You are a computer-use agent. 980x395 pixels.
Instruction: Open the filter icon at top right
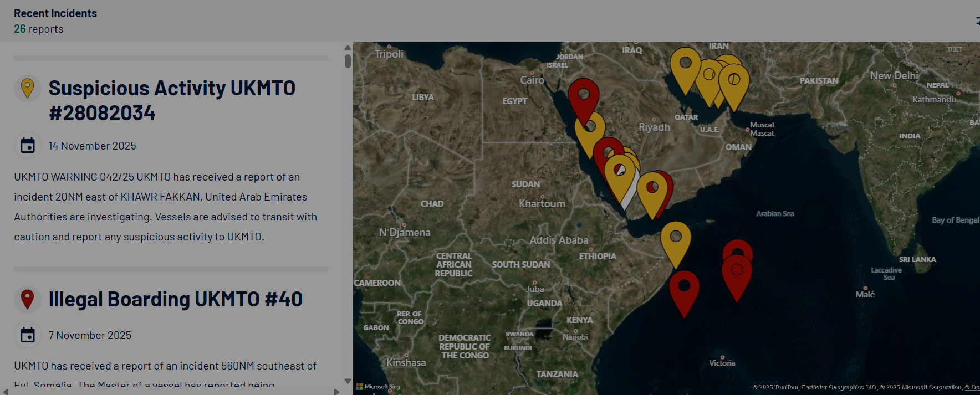pyautogui.click(x=977, y=21)
